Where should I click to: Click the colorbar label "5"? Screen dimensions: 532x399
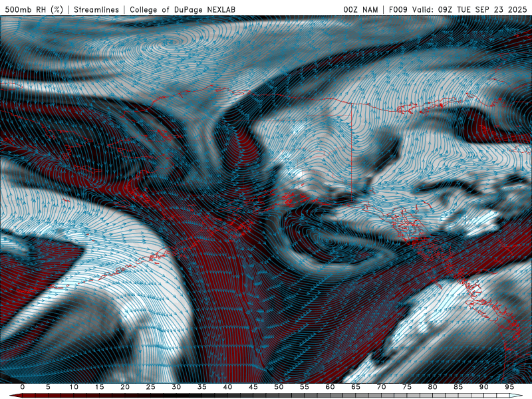point(48,387)
